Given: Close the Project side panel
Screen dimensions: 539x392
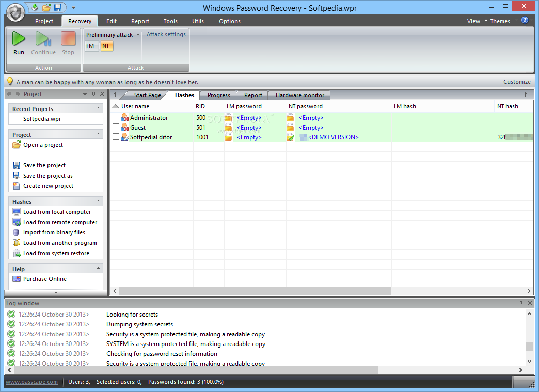Looking at the screenshot, I should (102, 94).
